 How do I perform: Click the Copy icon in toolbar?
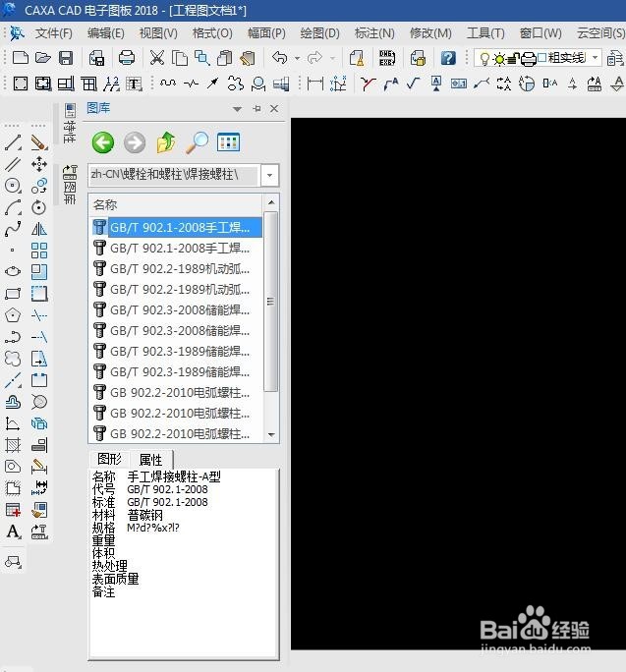(179, 57)
